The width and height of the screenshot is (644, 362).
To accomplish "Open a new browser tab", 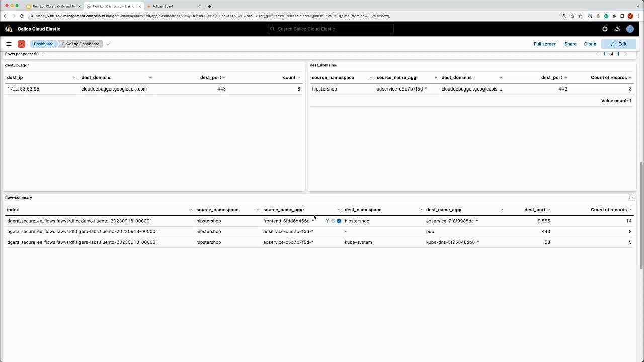I will [209, 6].
